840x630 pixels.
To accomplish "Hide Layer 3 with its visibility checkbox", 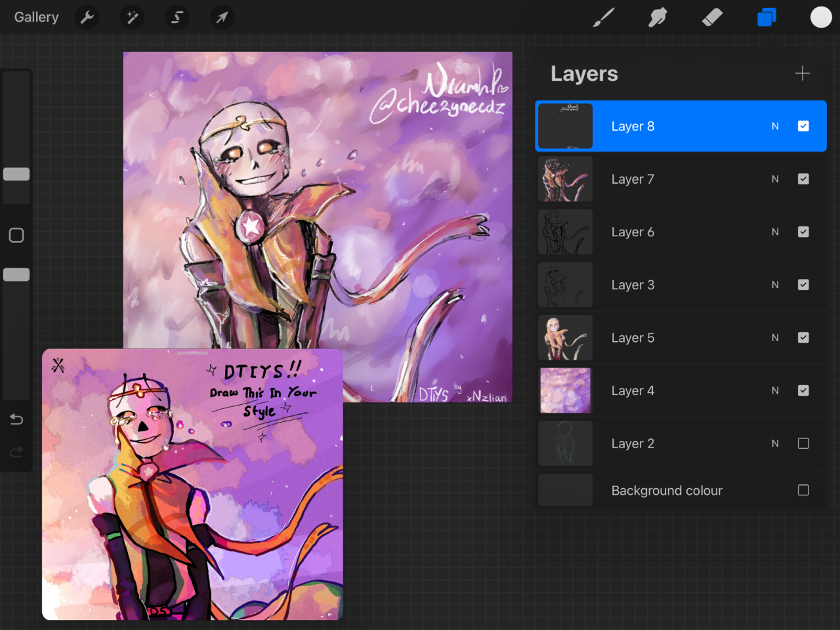I will click(x=803, y=285).
